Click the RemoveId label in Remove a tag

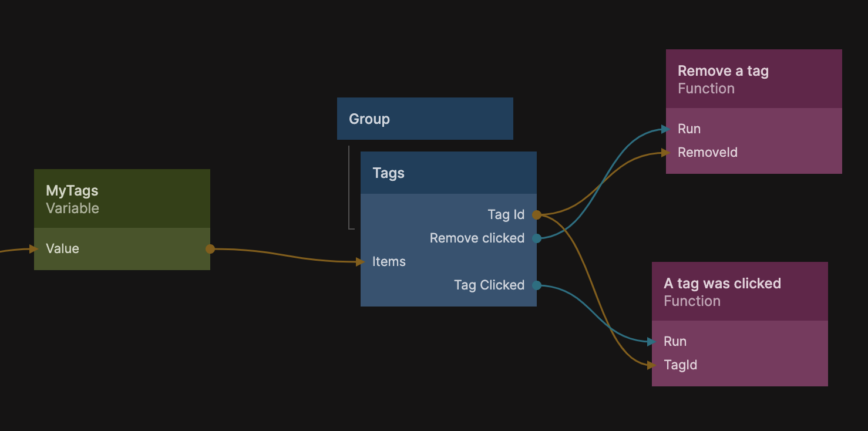(x=707, y=153)
